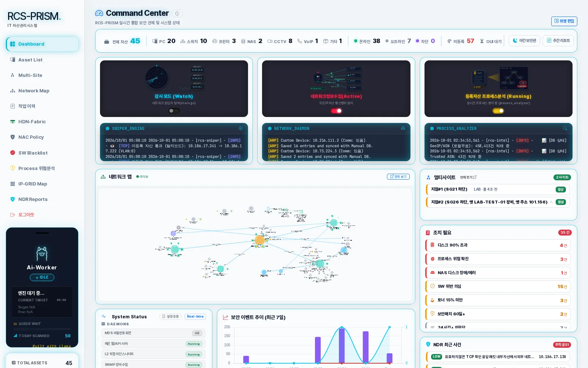Open the 프로세스 위협 확진 alert row
The width and height of the screenshot is (588, 368).
(x=498, y=259)
